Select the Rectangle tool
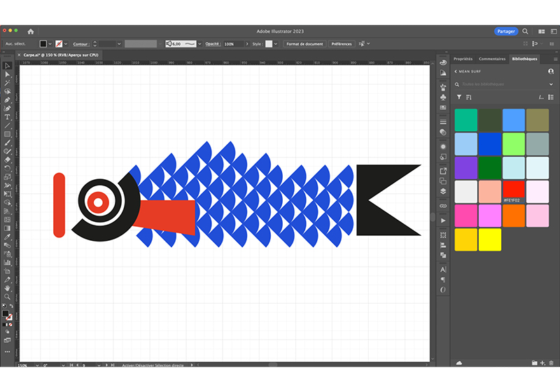Viewport: 560px width, 392px height. [x=7, y=134]
